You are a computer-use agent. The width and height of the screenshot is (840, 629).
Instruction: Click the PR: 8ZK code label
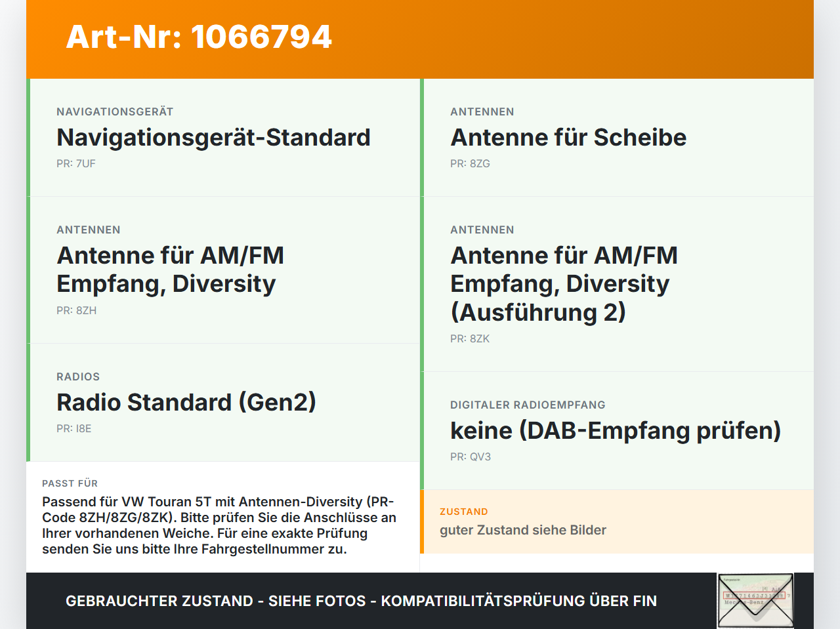[470, 338]
